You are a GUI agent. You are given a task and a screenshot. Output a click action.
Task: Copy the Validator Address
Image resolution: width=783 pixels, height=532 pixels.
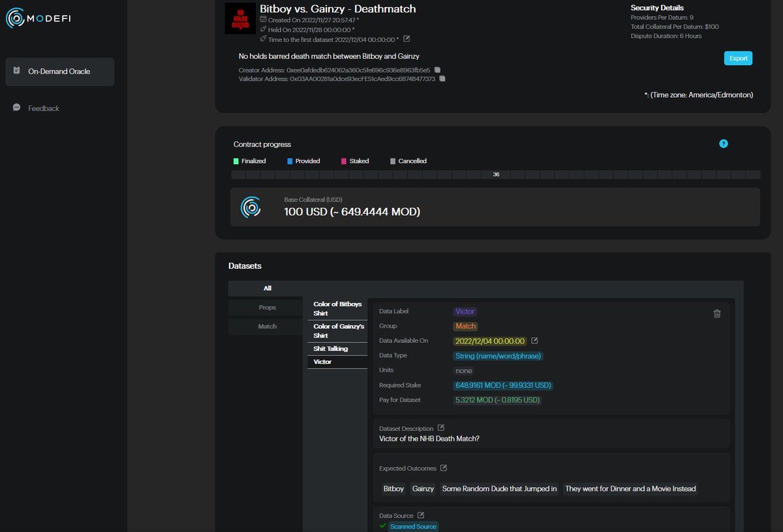pyautogui.click(x=442, y=79)
